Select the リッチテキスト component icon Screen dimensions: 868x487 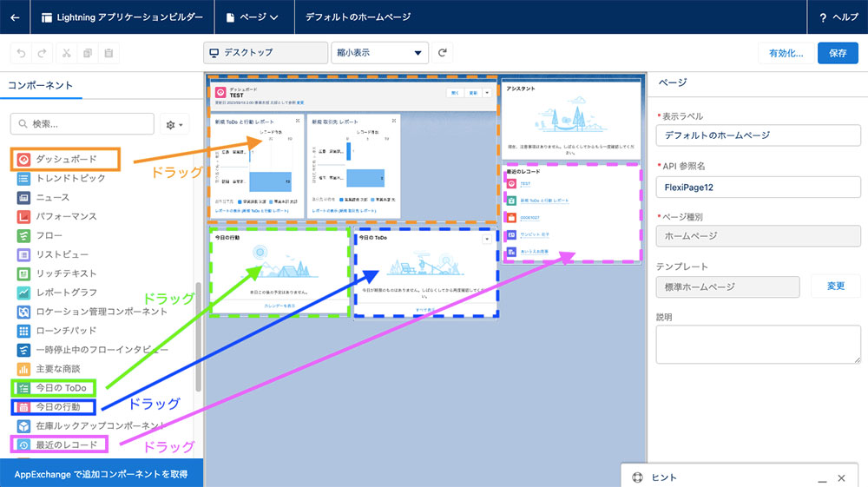[x=23, y=273]
